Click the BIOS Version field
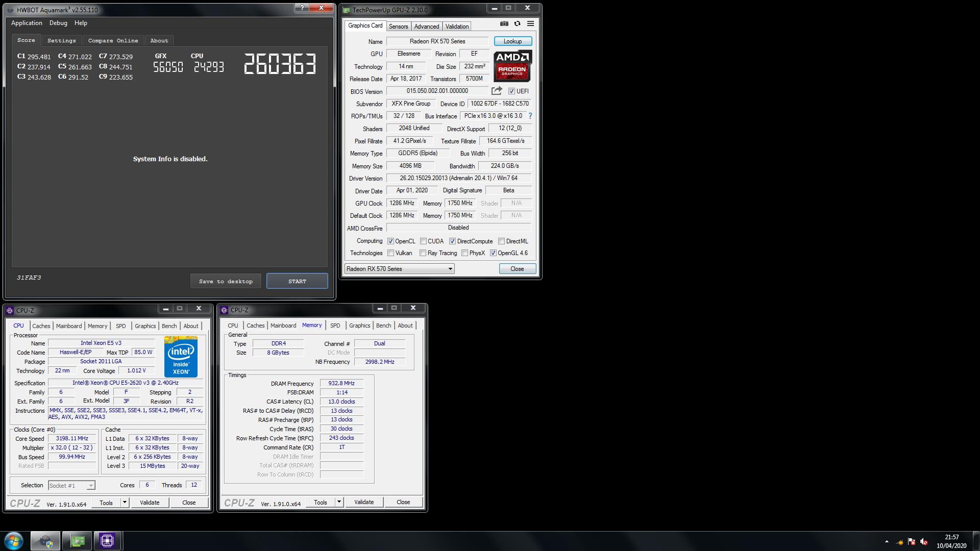The image size is (980, 551). 437,91
